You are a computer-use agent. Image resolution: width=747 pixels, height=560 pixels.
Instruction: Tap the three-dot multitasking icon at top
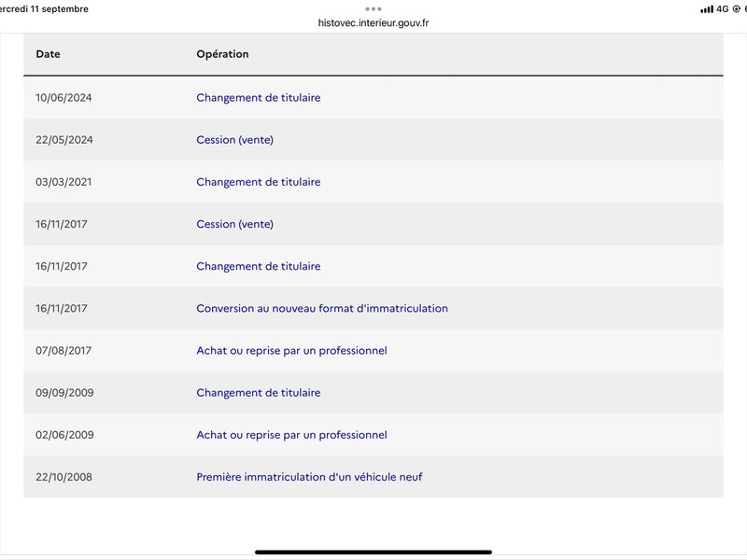pos(373,9)
